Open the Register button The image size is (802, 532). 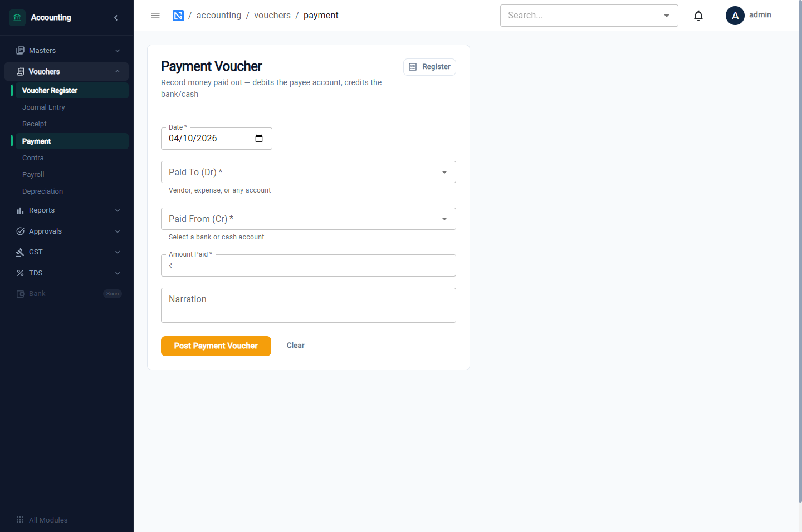[429, 67]
